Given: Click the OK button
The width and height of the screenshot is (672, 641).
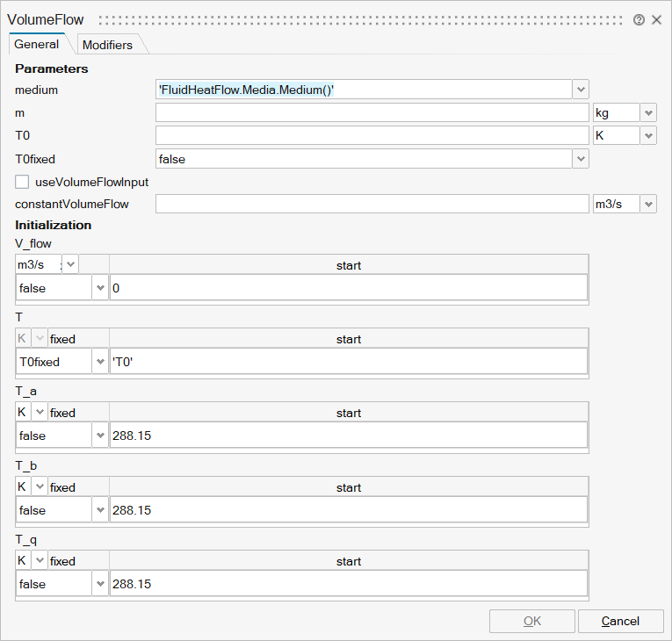Looking at the screenshot, I should coord(531,621).
